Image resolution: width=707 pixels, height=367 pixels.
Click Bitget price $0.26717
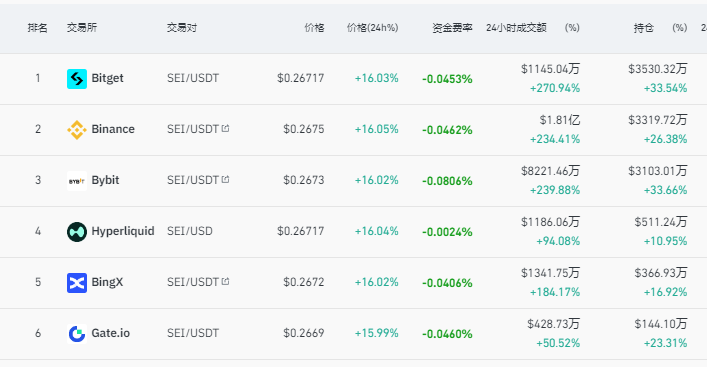click(x=301, y=78)
